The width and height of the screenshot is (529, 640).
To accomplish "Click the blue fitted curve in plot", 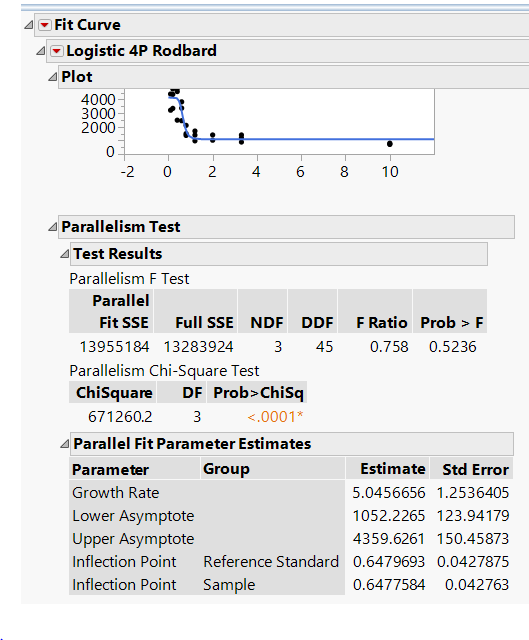I will [310, 139].
